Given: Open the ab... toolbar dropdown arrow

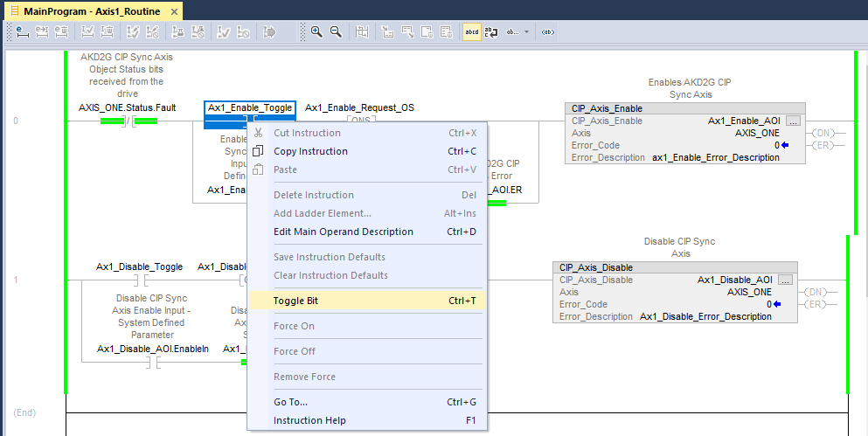Looking at the screenshot, I should (x=526, y=32).
